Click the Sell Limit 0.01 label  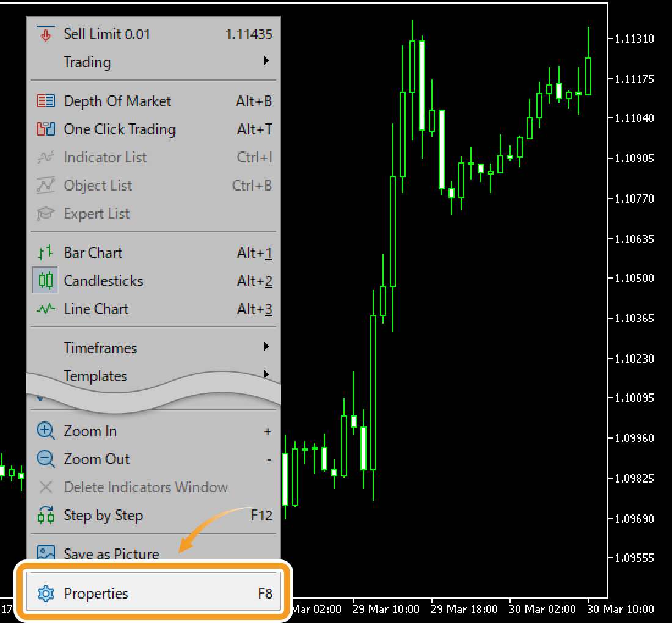coord(106,34)
